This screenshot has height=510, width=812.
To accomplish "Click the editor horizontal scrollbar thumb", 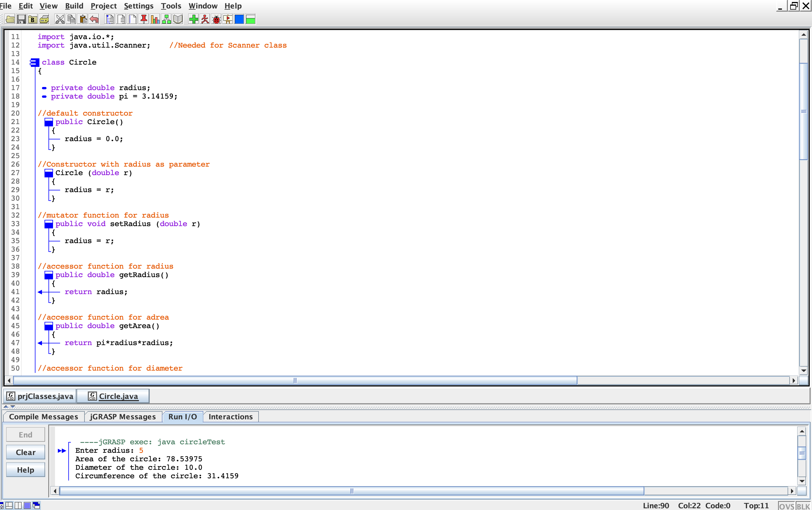I will pos(295,381).
